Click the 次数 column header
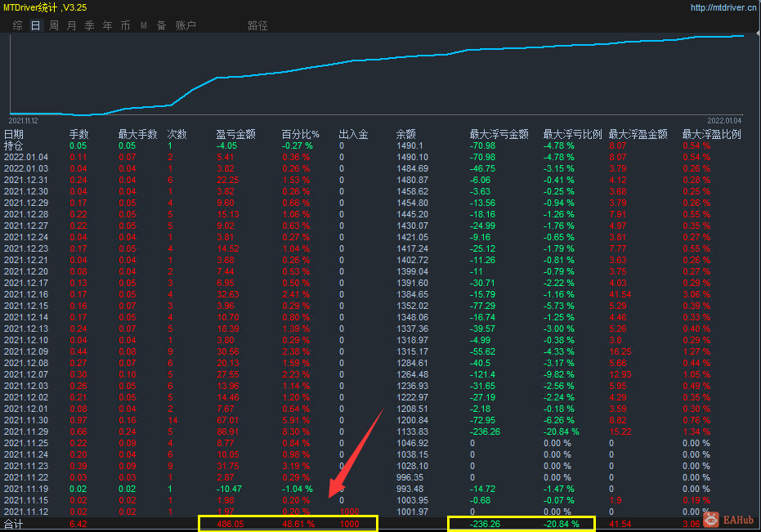Image resolution: width=761 pixels, height=532 pixels. [177, 135]
